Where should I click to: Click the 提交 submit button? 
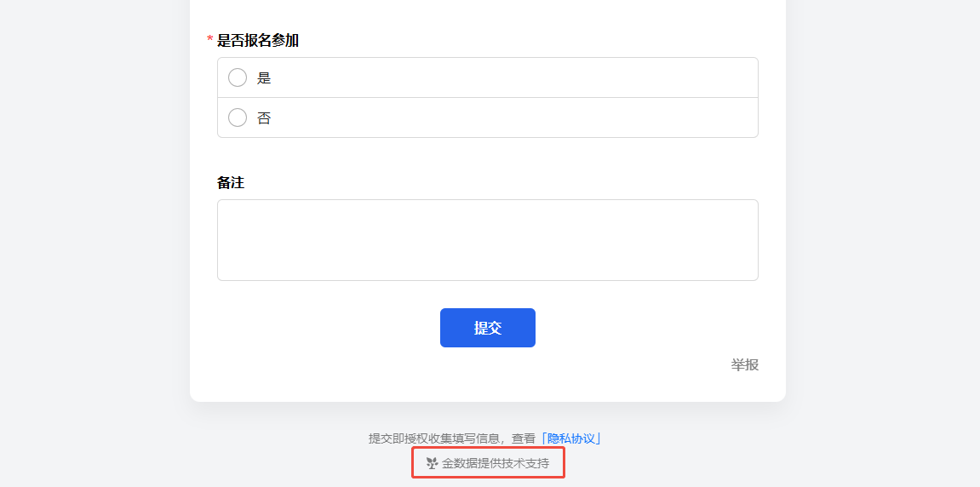pyautogui.click(x=487, y=328)
